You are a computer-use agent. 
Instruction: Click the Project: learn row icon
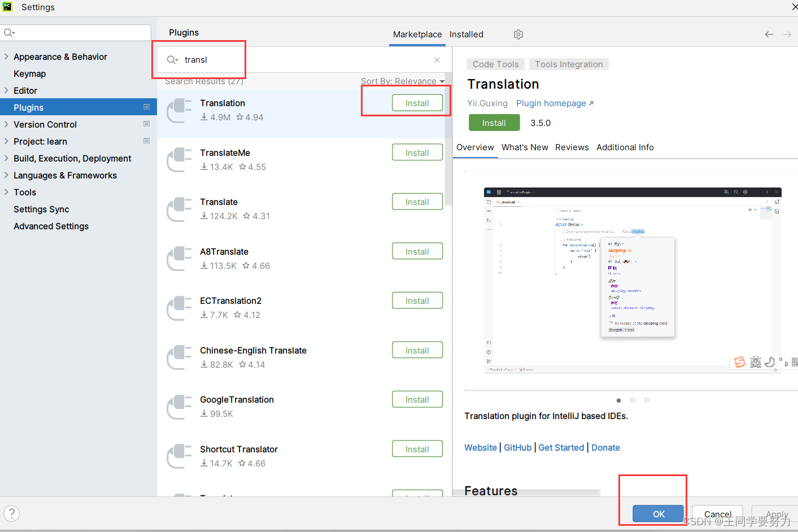tap(147, 141)
